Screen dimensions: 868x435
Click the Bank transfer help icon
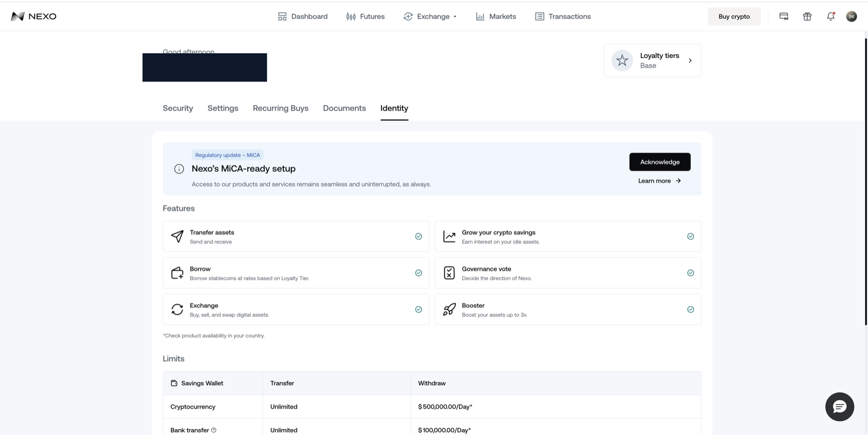tap(214, 430)
